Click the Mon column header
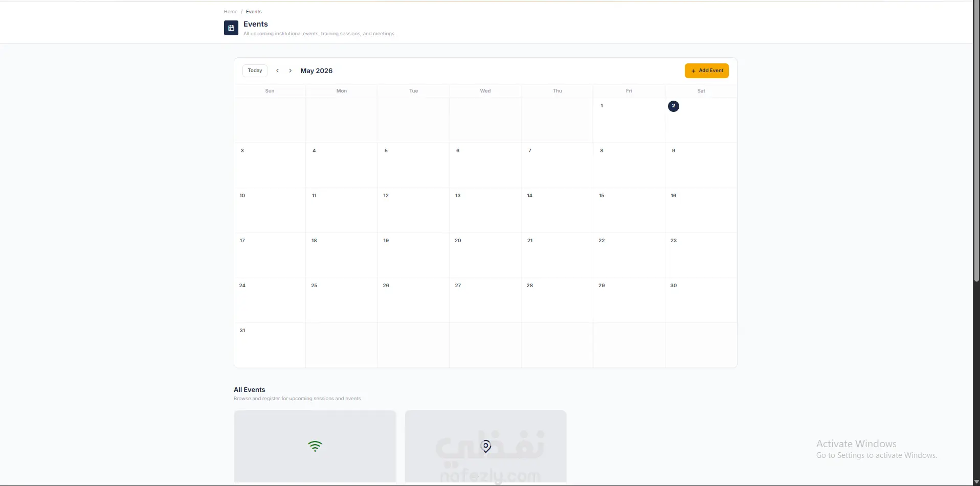The width and height of the screenshot is (980, 486). (x=342, y=91)
